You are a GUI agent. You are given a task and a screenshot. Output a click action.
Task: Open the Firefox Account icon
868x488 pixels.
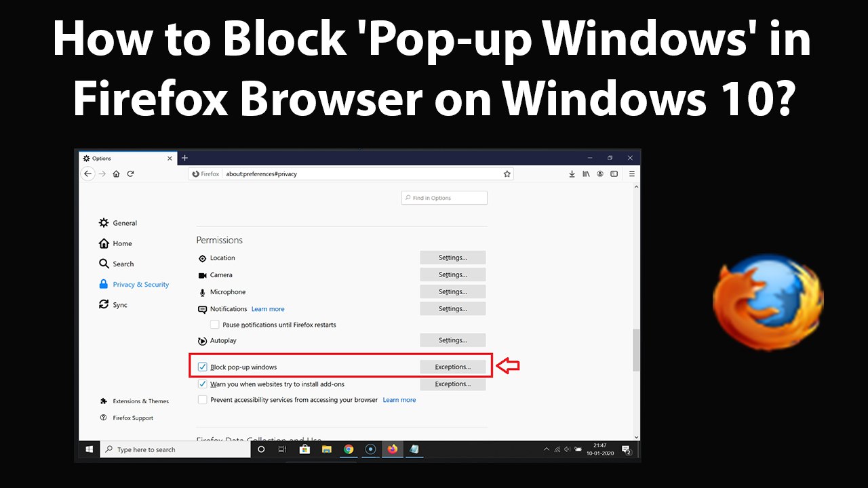600,174
